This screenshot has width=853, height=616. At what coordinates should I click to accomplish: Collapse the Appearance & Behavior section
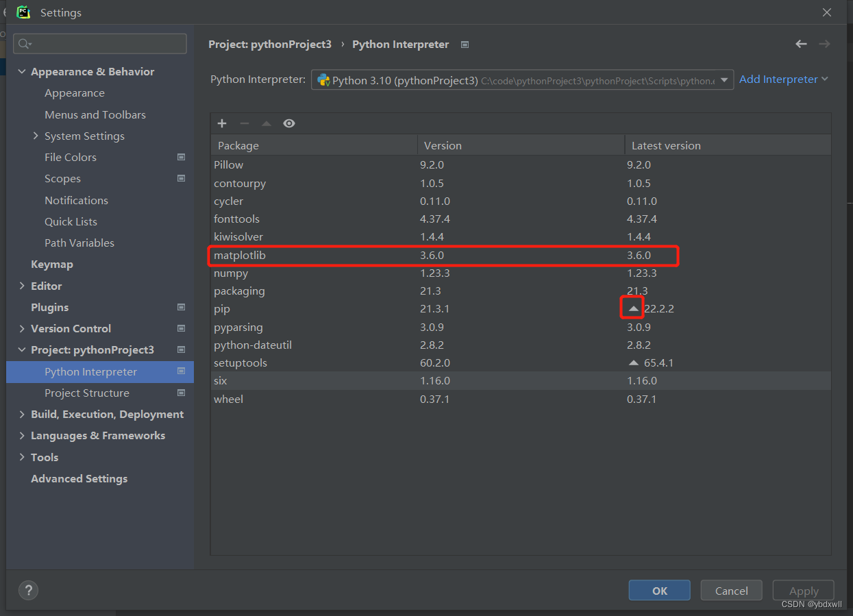coord(22,71)
